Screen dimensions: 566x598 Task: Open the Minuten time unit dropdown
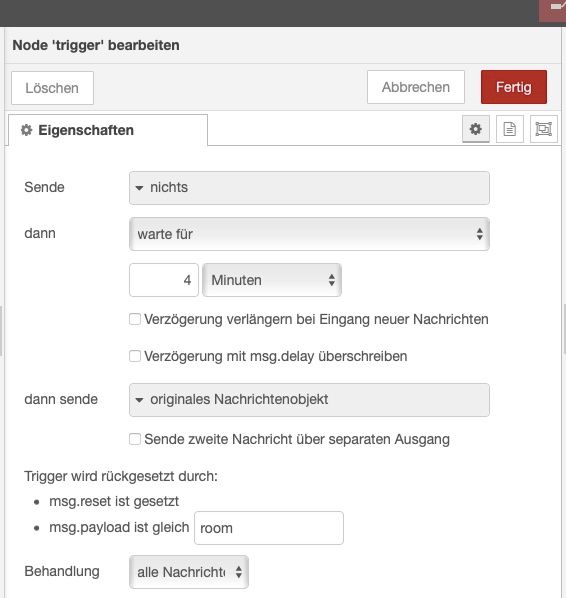272,280
